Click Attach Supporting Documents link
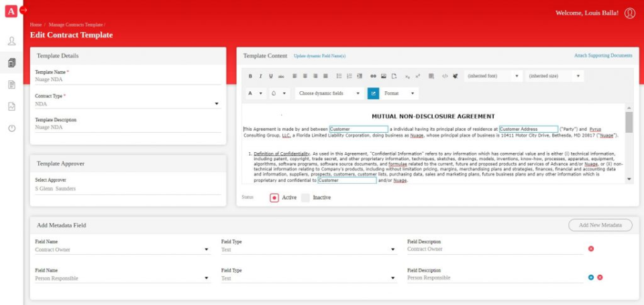Image resolution: width=644 pixels, height=305 pixels. (603, 56)
